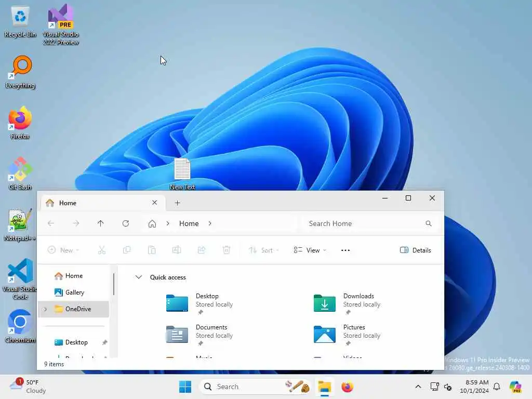Click the home icon in address bar
Image resolution: width=532 pixels, height=399 pixels.
coord(152,223)
